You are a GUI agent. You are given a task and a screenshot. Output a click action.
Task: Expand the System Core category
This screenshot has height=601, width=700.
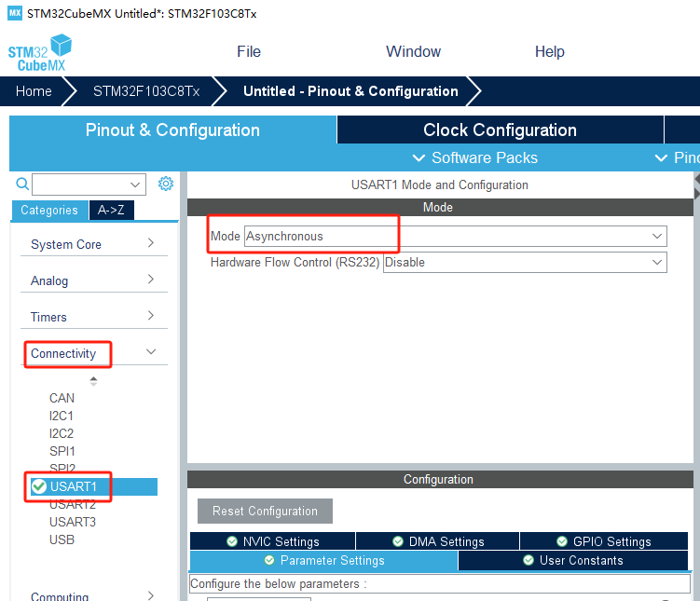[94, 244]
